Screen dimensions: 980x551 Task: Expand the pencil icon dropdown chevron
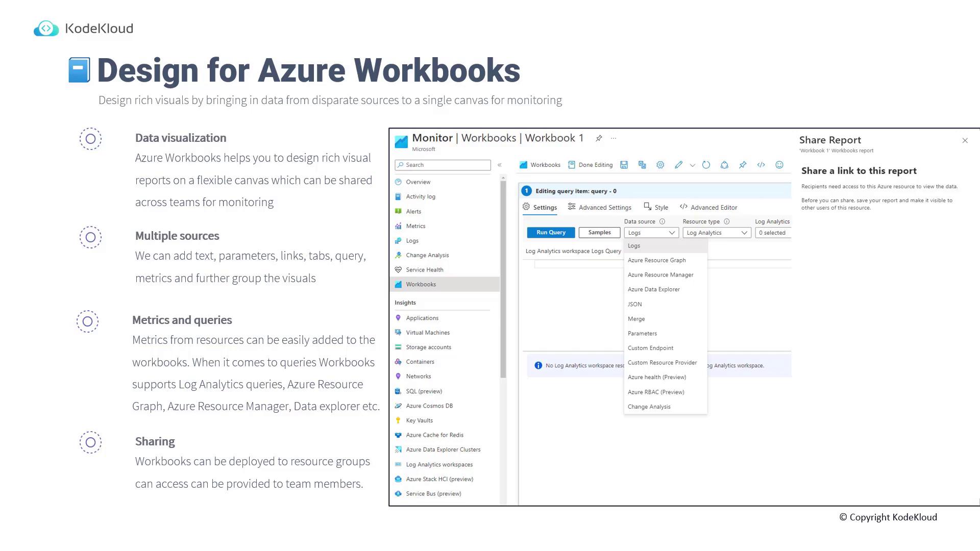click(693, 165)
